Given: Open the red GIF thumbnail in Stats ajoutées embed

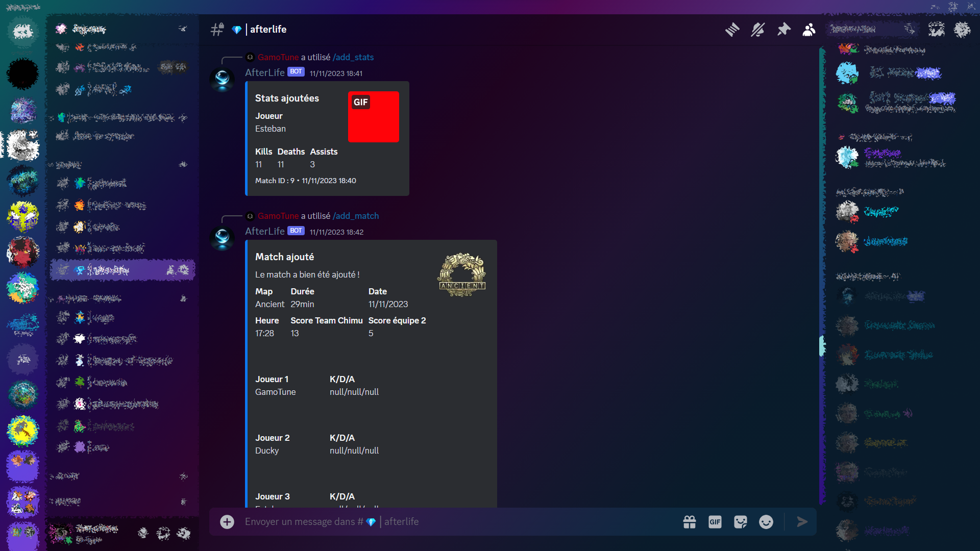Looking at the screenshot, I should [x=374, y=117].
